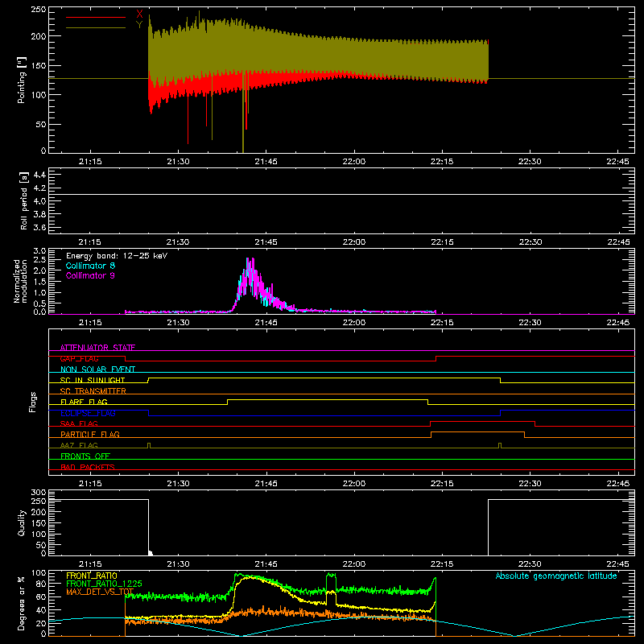
Task: Select the ECLIPSE_FLAG label
Action: 88,413
